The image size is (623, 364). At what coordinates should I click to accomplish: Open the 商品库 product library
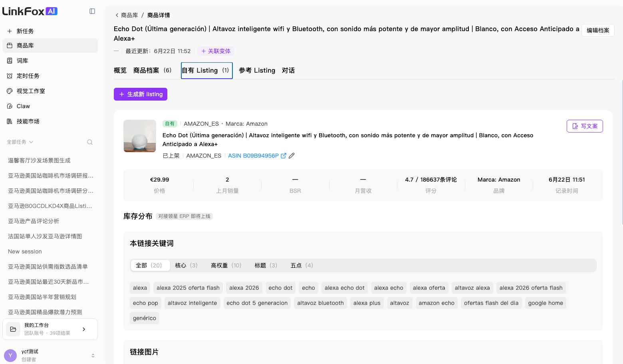point(50,45)
